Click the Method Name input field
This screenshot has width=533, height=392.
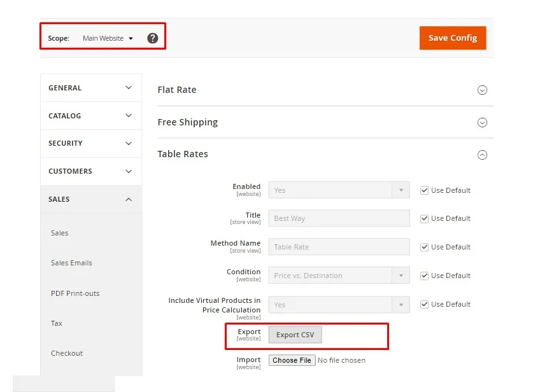pos(338,247)
